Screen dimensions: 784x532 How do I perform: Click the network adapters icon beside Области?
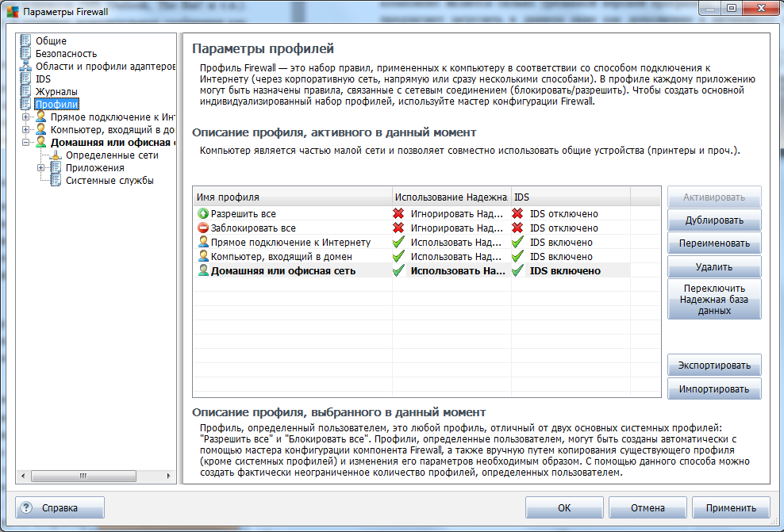[x=25, y=66]
